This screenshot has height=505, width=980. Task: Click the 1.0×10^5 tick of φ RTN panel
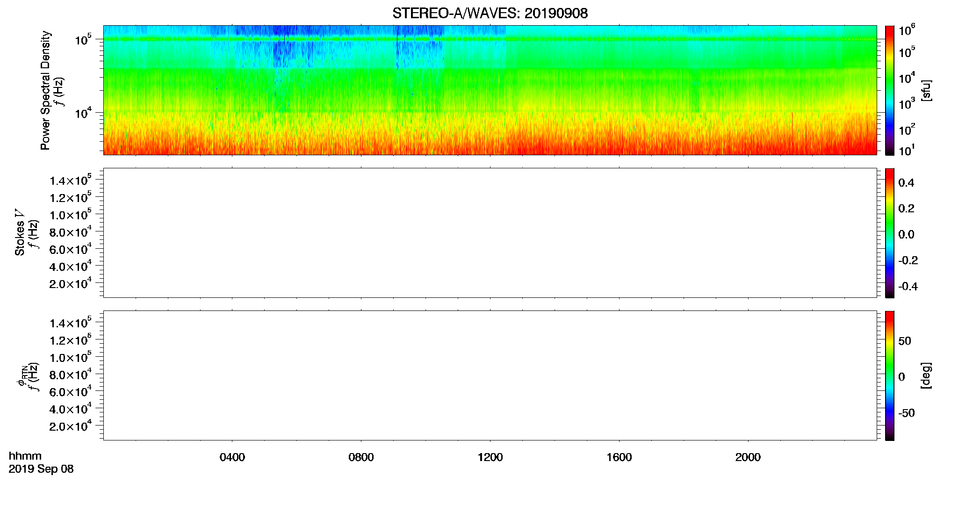[71, 357]
